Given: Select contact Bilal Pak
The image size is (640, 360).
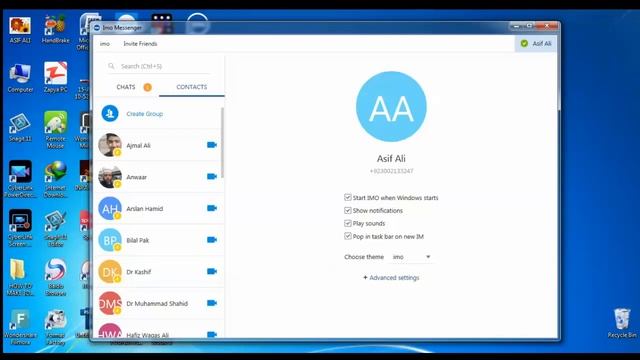Looking at the screenshot, I should 159,240.
